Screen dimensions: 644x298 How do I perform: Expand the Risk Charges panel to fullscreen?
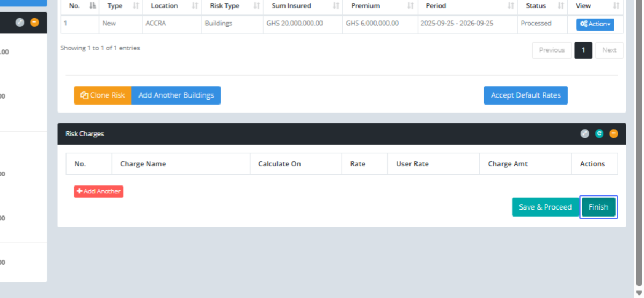585,134
